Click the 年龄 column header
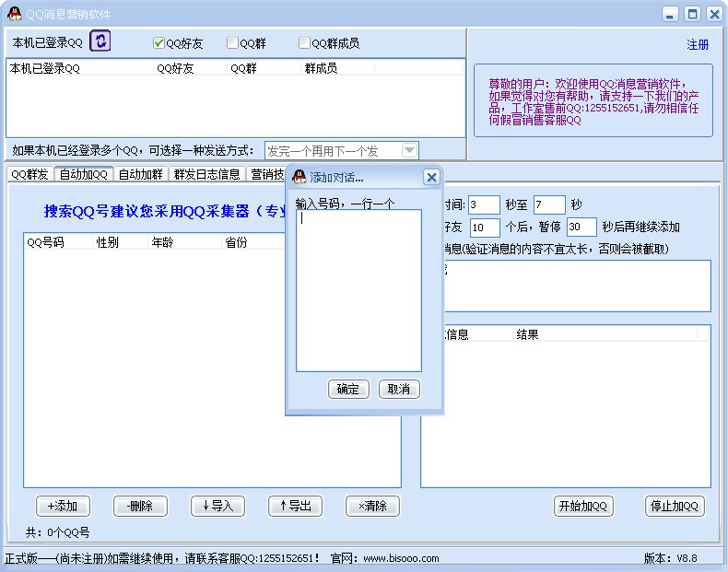This screenshot has height=572, width=728. click(185, 242)
